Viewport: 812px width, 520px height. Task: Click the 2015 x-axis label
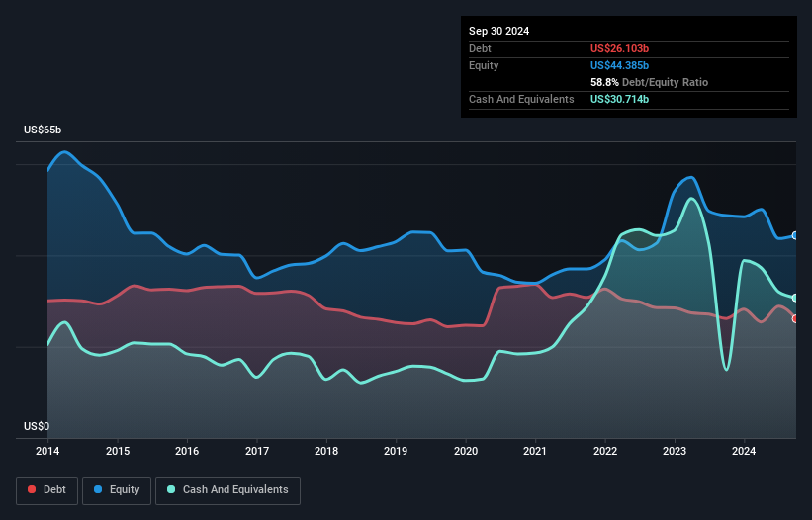pos(118,451)
